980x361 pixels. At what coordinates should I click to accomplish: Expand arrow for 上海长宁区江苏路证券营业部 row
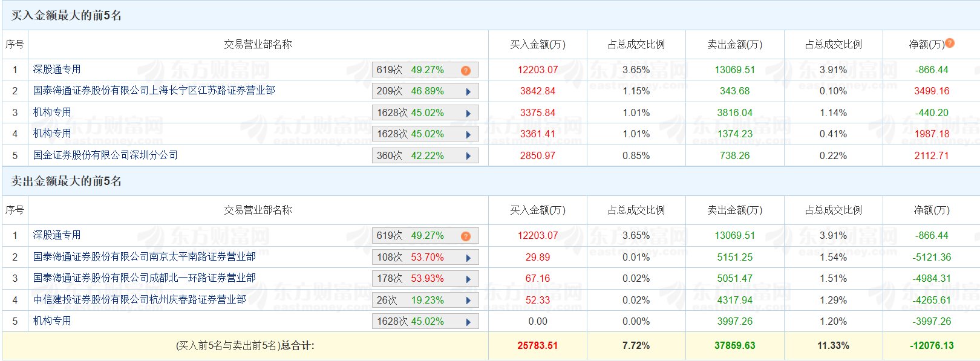[468, 92]
